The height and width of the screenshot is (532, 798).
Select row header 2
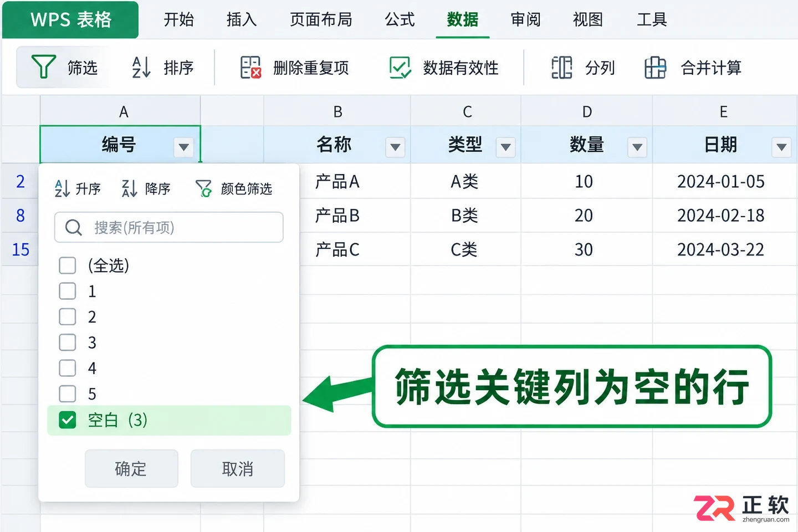point(21,181)
